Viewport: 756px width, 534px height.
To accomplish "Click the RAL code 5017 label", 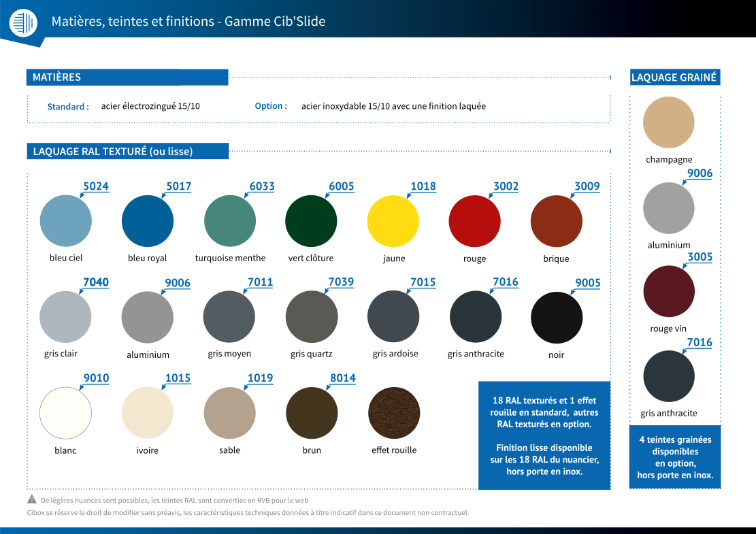I will [x=179, y=186].
